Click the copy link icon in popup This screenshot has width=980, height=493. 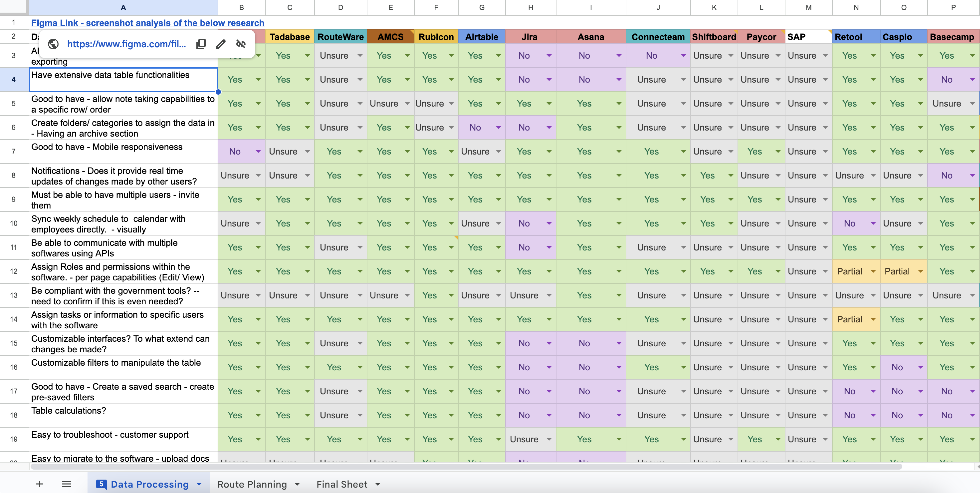(x=201, y=44)
